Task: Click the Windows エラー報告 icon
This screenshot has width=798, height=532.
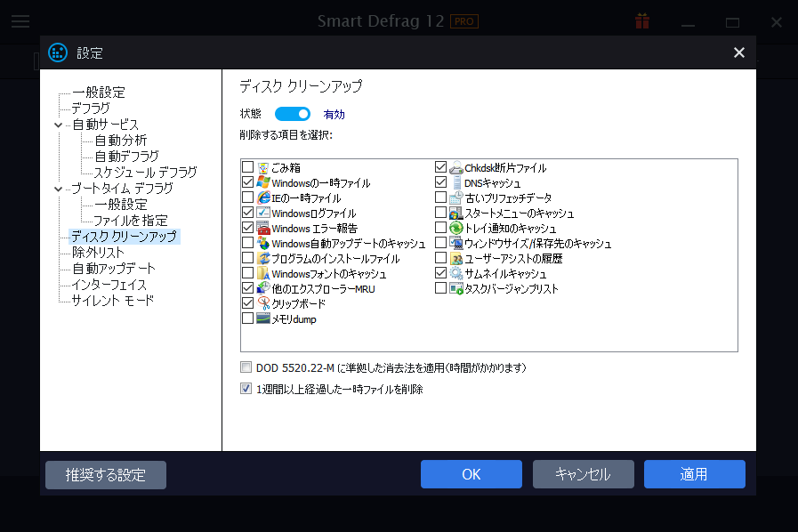Action: [263, 228]
